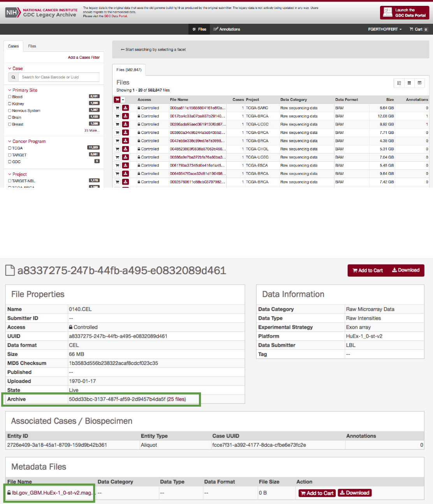Collapse the Primary Site facet

(23, 90)
